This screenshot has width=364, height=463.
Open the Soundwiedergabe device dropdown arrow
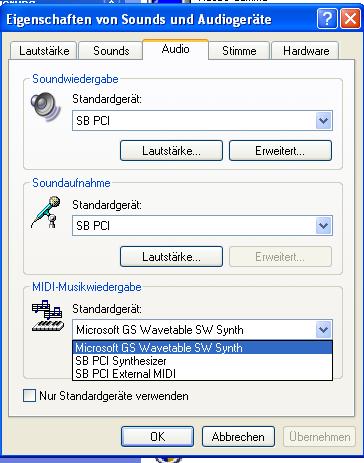323,121
